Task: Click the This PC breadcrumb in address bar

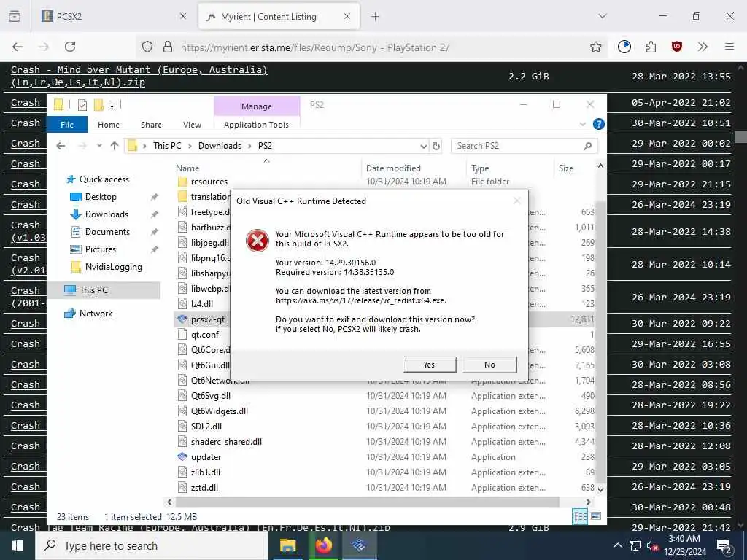Action: 167,146
